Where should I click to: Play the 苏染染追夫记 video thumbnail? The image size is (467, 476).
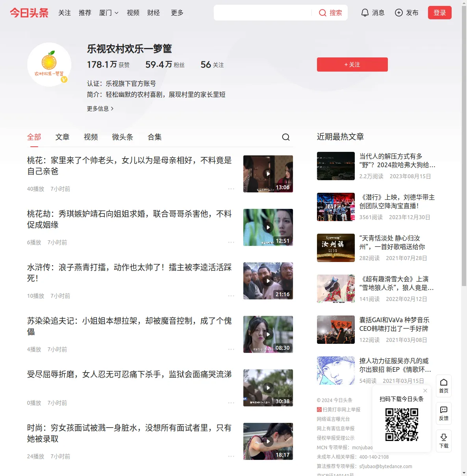click(x=268, y=334)
